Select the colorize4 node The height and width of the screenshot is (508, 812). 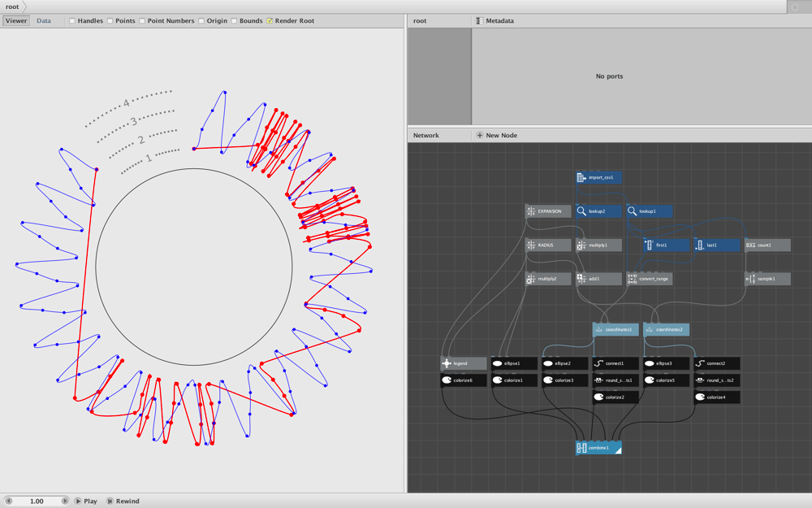[x=717, y=397]
